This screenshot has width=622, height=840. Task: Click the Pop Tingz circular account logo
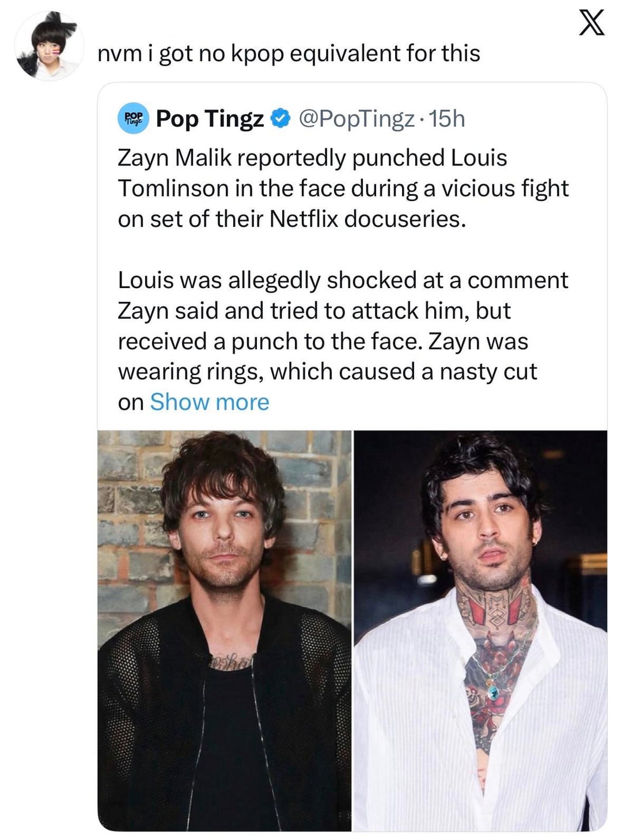pyautogui.click(x=133, y=118)
